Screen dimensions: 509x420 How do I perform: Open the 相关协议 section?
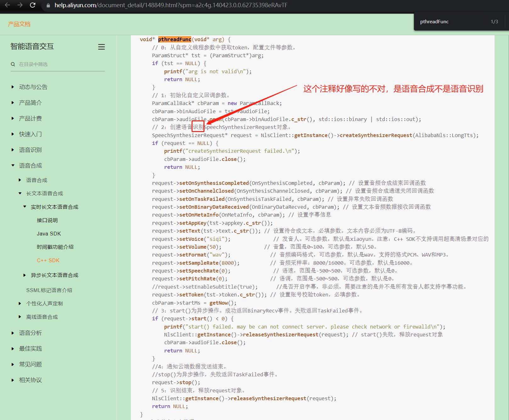(30, 380)
